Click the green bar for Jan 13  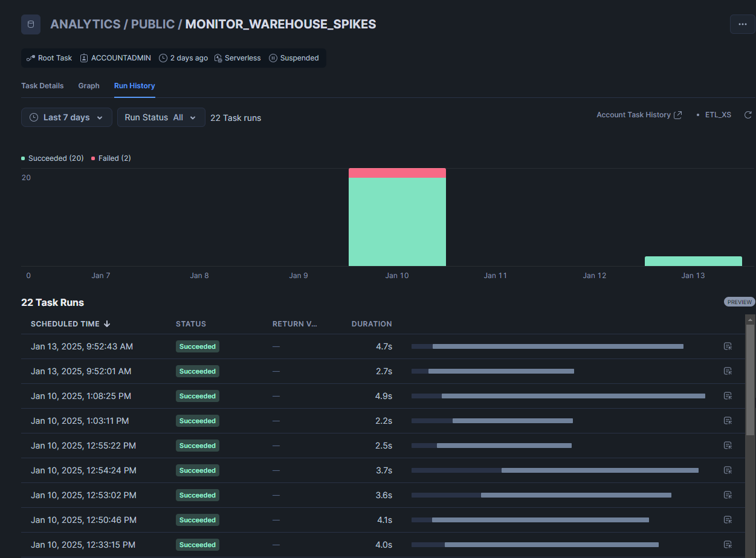(693, 261)
